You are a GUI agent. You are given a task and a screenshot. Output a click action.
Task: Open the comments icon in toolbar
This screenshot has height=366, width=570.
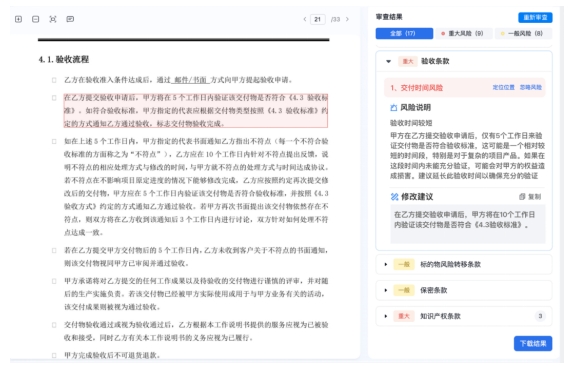tap(70, 19)
